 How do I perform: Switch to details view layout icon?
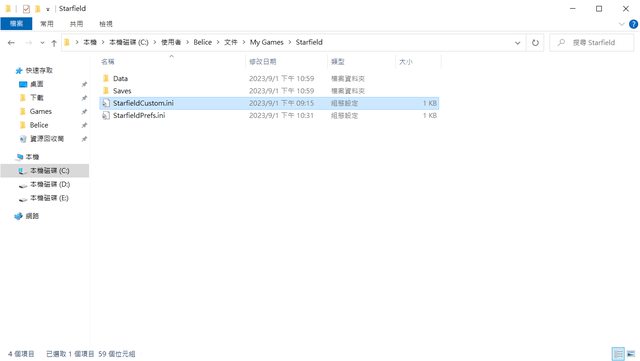[x=618, y=353]
